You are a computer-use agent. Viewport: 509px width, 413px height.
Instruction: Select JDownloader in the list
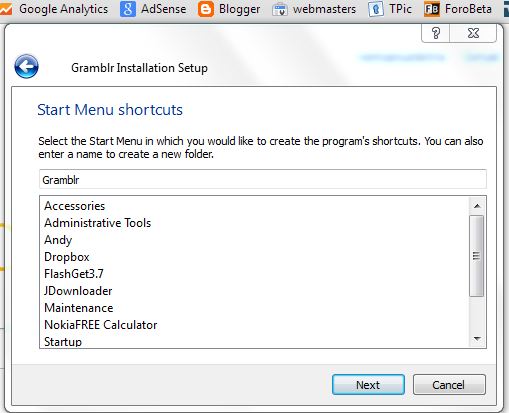point(78,291)
